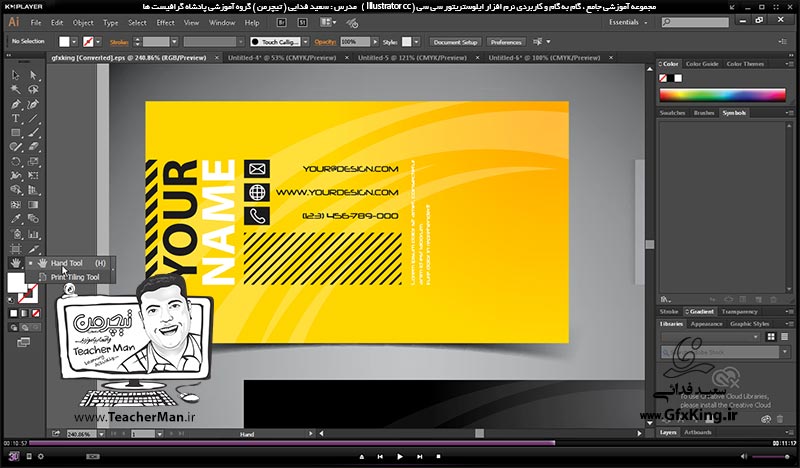Image resolution: width=800 pixels, height=468 pixels.
Task: Select the Symbol Sprayer tool
Action: (x=16, y=234)
